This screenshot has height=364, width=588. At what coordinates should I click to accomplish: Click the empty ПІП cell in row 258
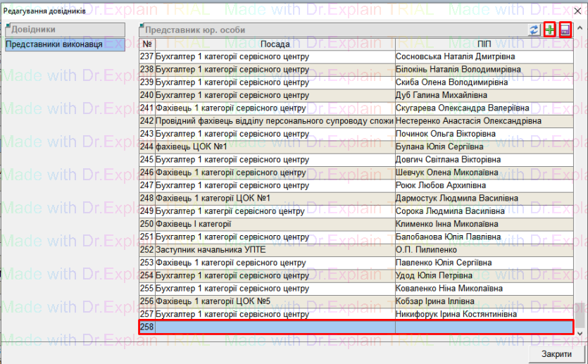(x=484, y=327)
